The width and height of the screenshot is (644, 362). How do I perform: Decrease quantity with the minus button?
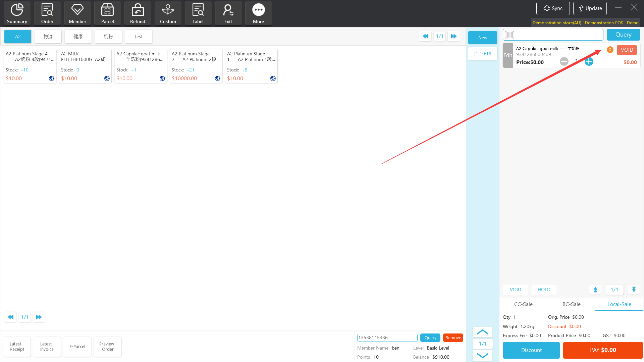[564, 61]
